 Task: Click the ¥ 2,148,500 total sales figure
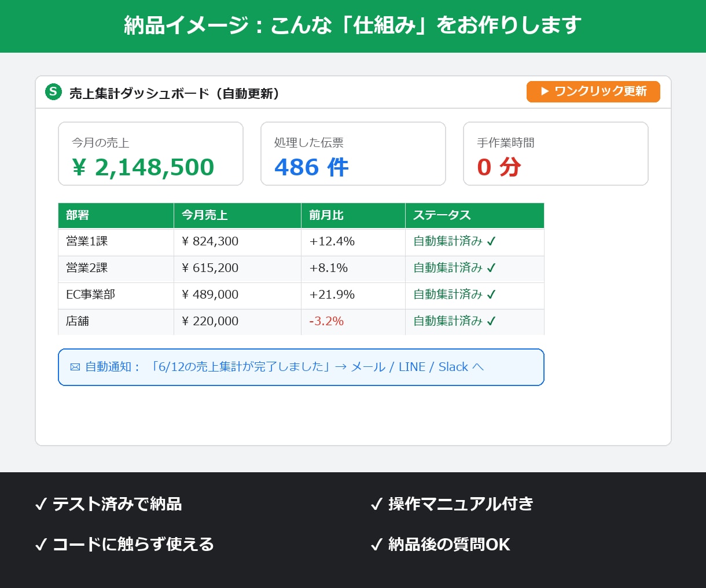(x=144, y=167)
